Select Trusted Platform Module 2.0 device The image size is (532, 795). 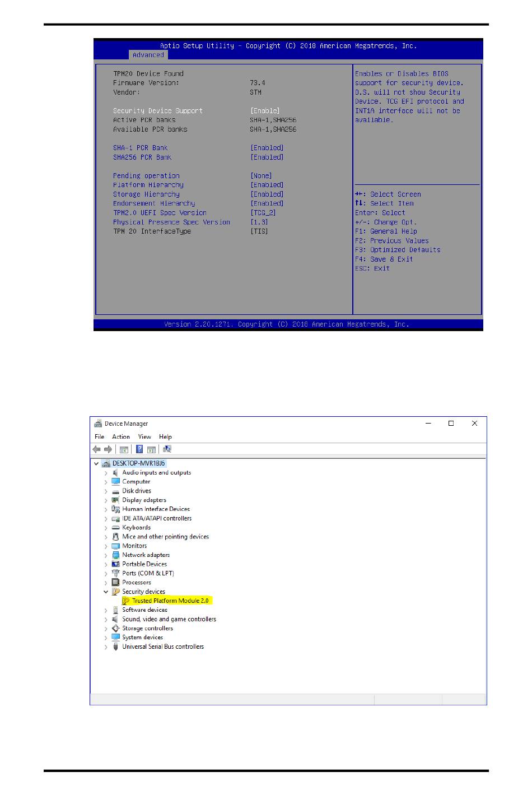[x=170, y=601]
